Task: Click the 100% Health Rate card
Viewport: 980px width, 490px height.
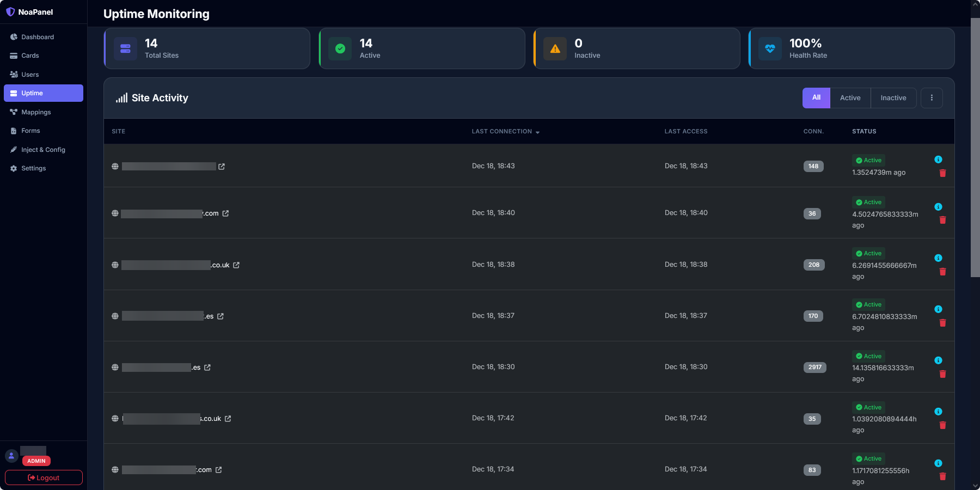Action: pyautogui.click(x=851, y=48)
